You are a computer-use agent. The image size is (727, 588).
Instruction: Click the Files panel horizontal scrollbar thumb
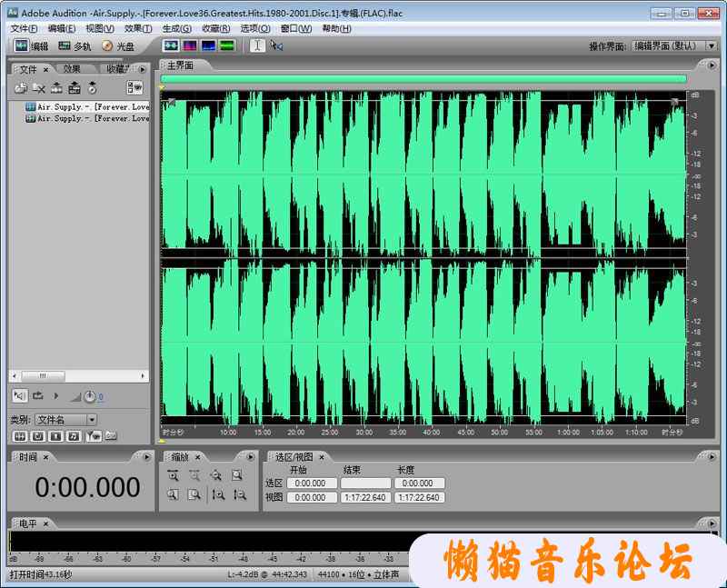[x=43, y=375]
